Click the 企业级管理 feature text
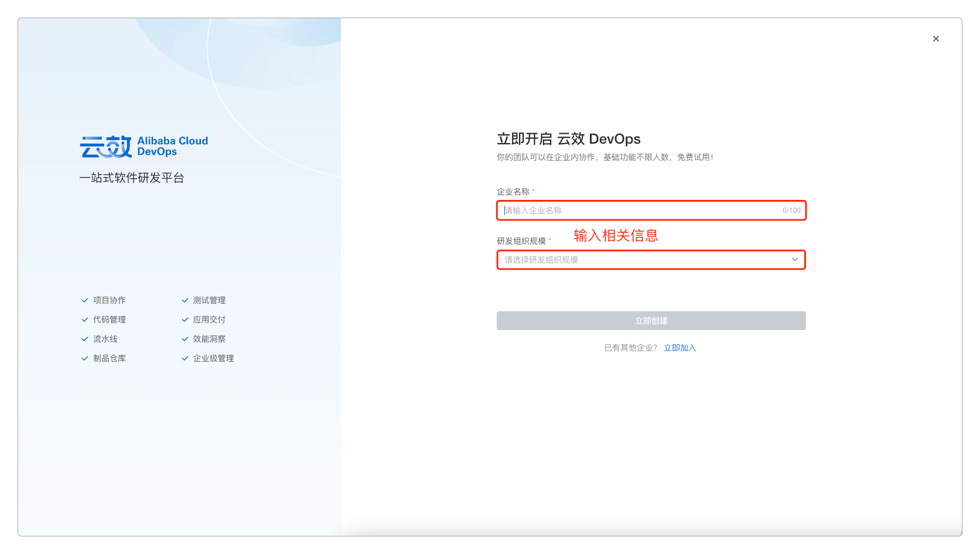This screenshot has width=980, height=554. (x=213, y=358)
